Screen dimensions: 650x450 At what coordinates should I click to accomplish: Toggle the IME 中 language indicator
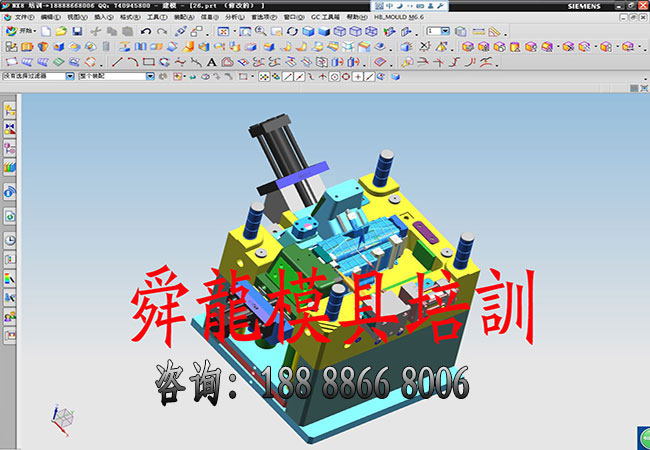pos(390,6)
